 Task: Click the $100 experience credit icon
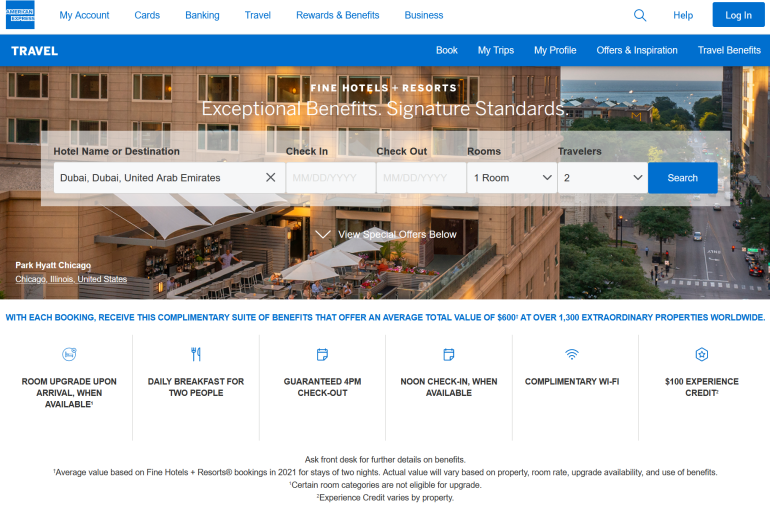[x=701, y=354]
